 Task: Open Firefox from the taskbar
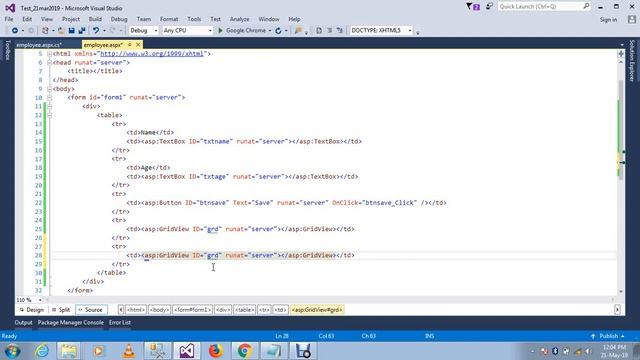216,351
